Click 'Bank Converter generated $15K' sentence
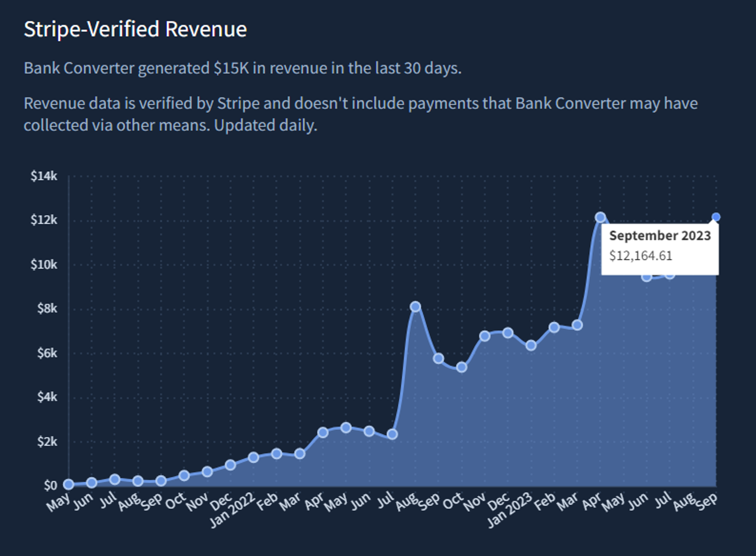Viewport: 756px width, 556px height. click(x=243, y=68)
